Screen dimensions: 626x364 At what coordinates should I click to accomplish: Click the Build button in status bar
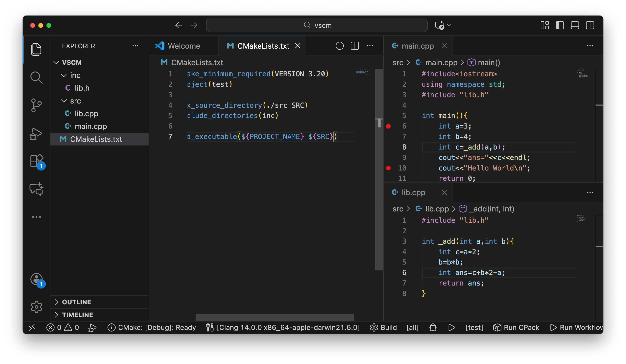[384, 327]
